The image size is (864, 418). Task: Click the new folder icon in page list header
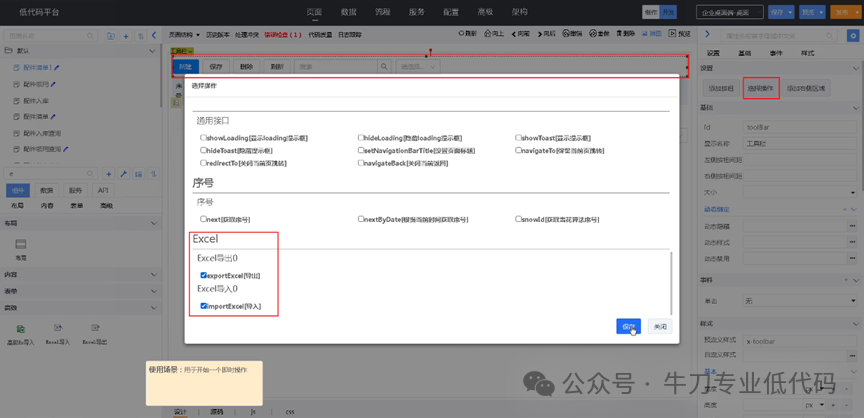tap(111, 36)
